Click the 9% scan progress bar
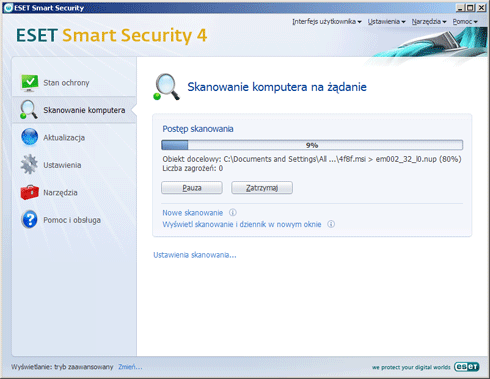 coord(312,145)
